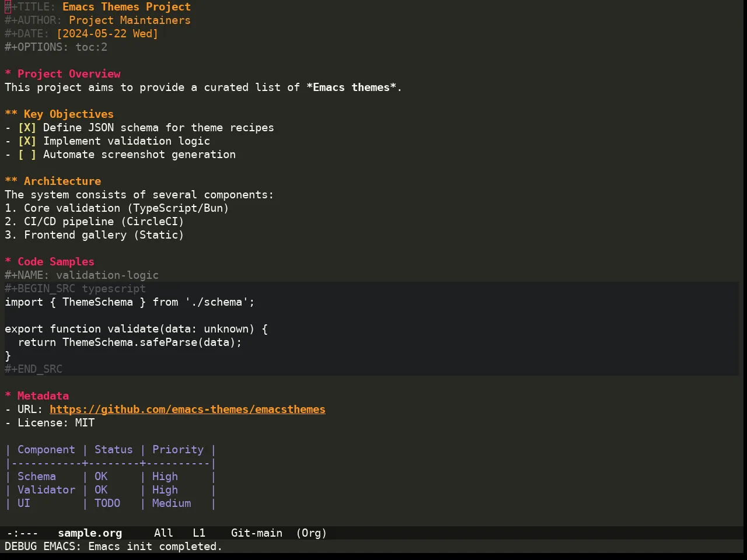Fold the '#+BEGIN_SRC typescript' block line

[x=75, y=289]
